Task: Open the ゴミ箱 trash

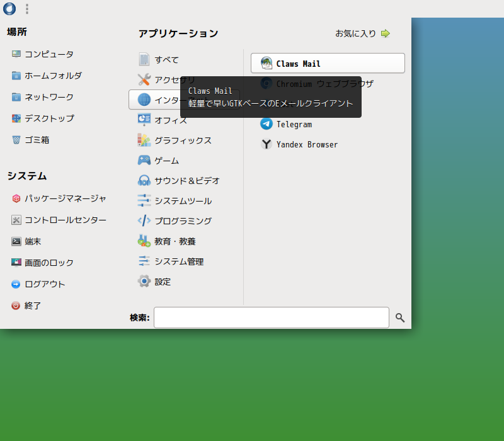Action: pyautogui.click(x=30, y=140)
